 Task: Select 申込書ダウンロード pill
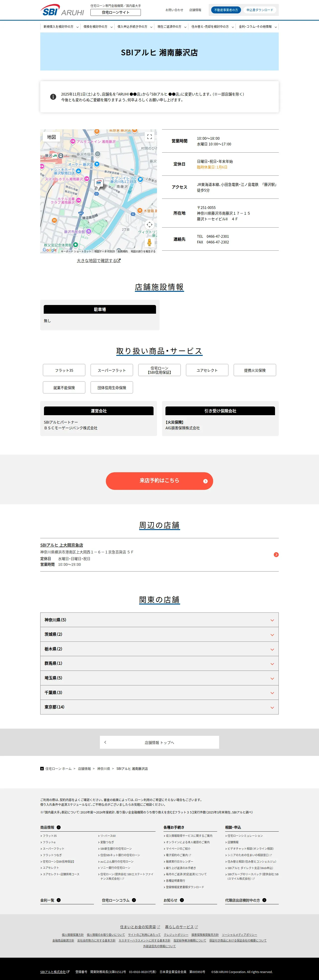(x=260, y=10)
